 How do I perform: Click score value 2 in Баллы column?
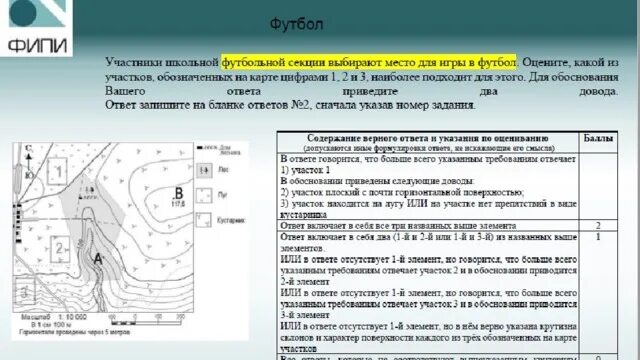coord(598,225)
